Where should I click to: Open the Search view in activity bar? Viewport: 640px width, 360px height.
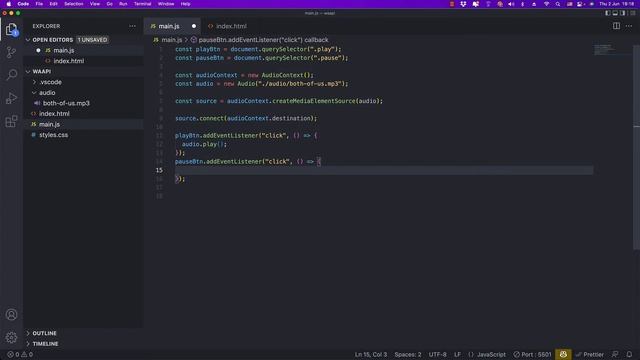[x=11, y=75]
